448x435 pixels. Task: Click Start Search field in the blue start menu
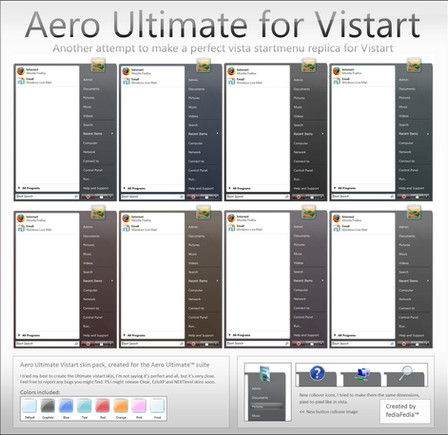click(152, 197)
